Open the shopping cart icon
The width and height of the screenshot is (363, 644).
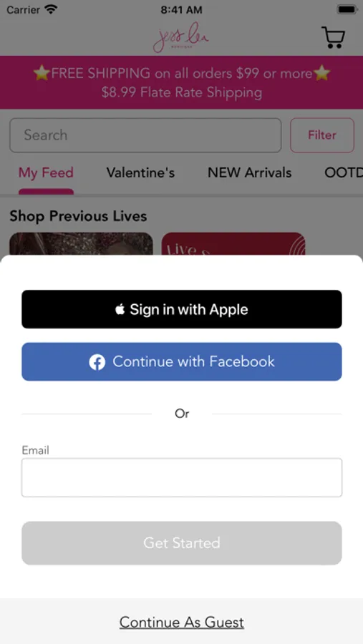[333, 37]
